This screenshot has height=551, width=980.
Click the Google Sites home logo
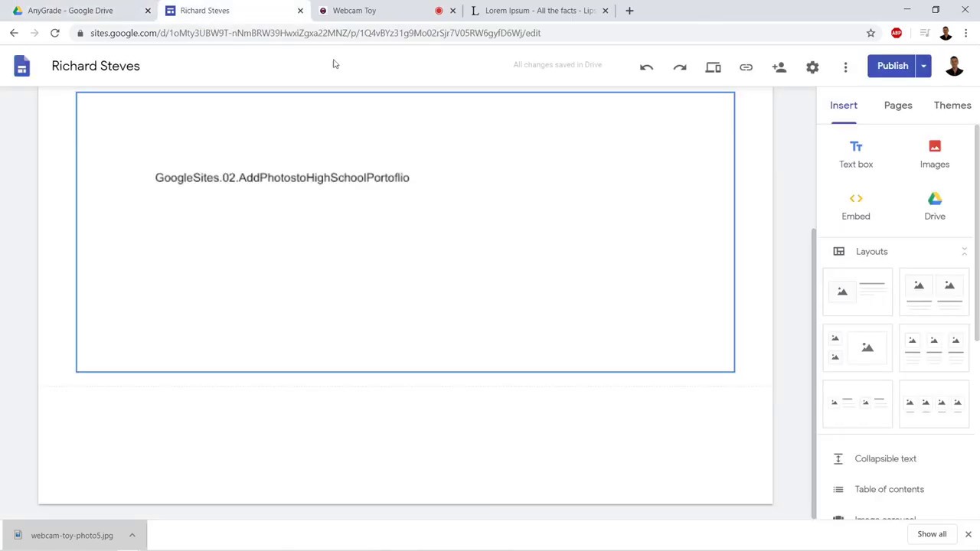click(21, 66)
